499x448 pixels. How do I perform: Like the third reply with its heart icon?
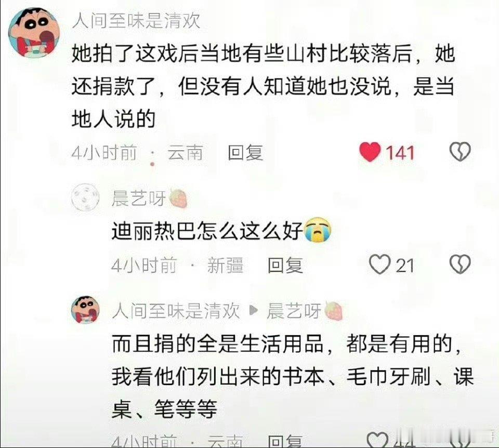[x=377, y=440]
